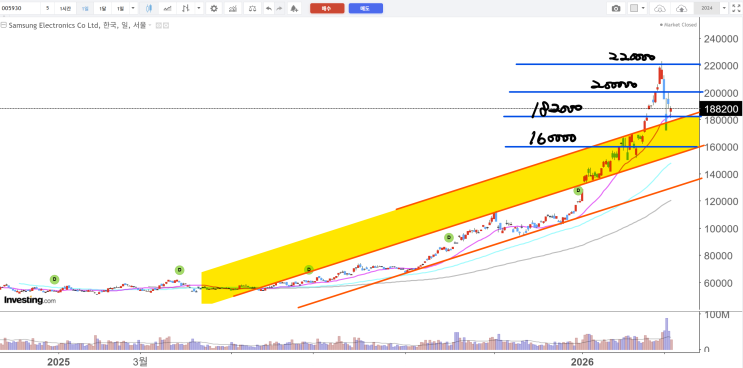Click the Market Closed status text
743x368 pixels.
click(x=680, y=25)
